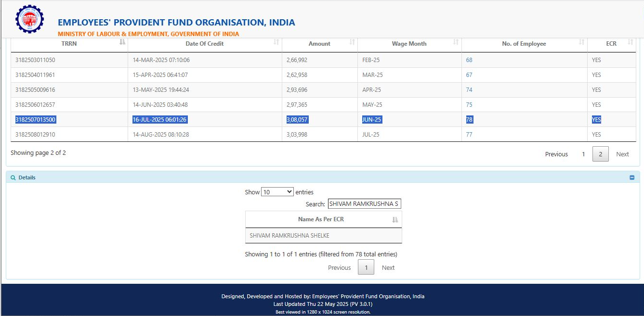The image size is (644, 316).
Task: Click the Details magnifier icon
Action: pyautogui.click(x=13, y=177)
